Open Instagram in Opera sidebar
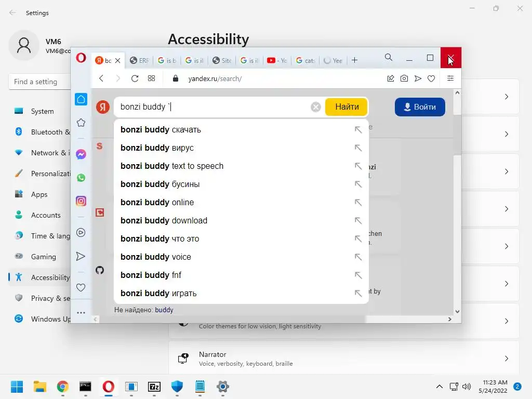The height and width of the screenshot is (399, 532). 81,201
